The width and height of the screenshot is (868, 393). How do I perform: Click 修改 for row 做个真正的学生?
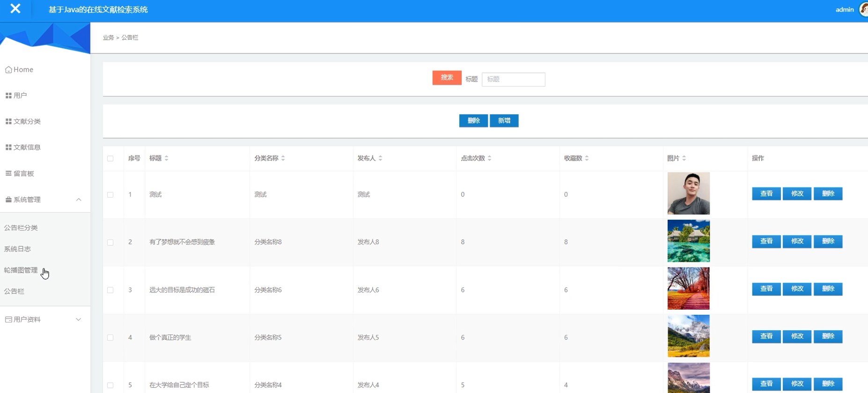[x=797, y=336]
